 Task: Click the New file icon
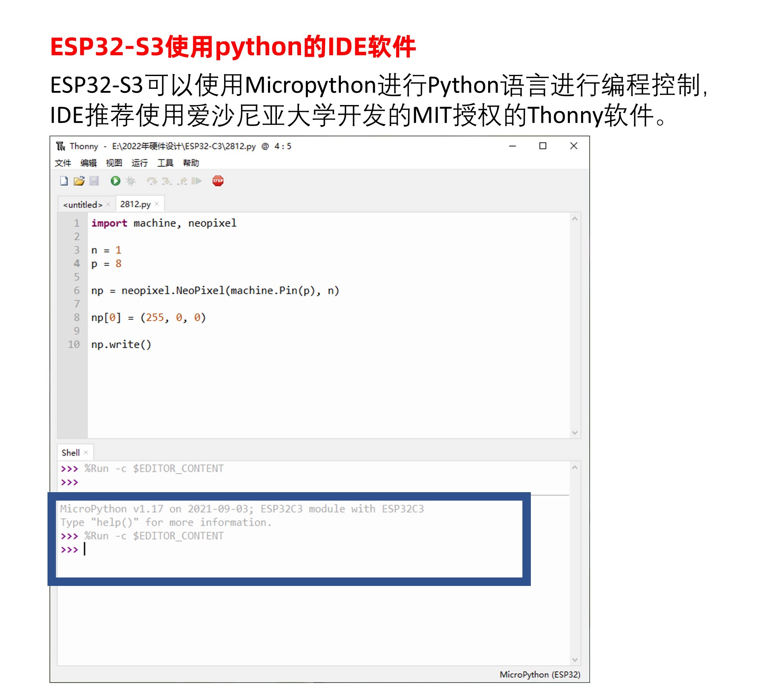(x=64, y=181)
